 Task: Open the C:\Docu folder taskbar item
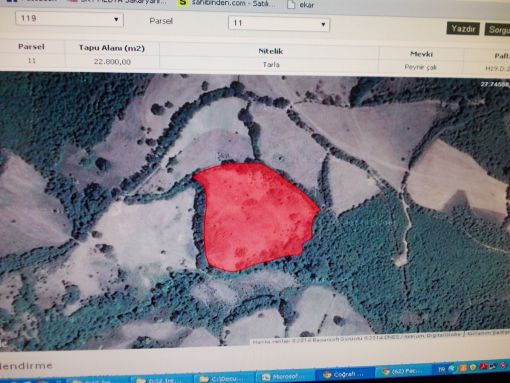point(222,379)
